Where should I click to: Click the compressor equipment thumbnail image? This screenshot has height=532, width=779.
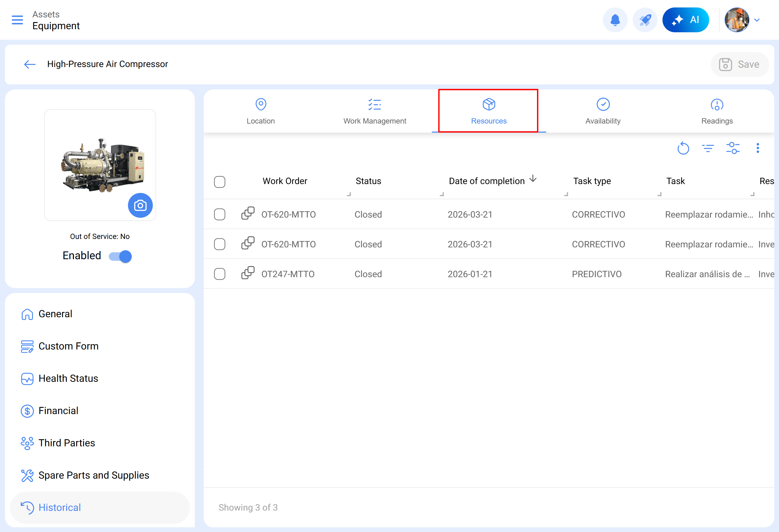click(100, 165)
